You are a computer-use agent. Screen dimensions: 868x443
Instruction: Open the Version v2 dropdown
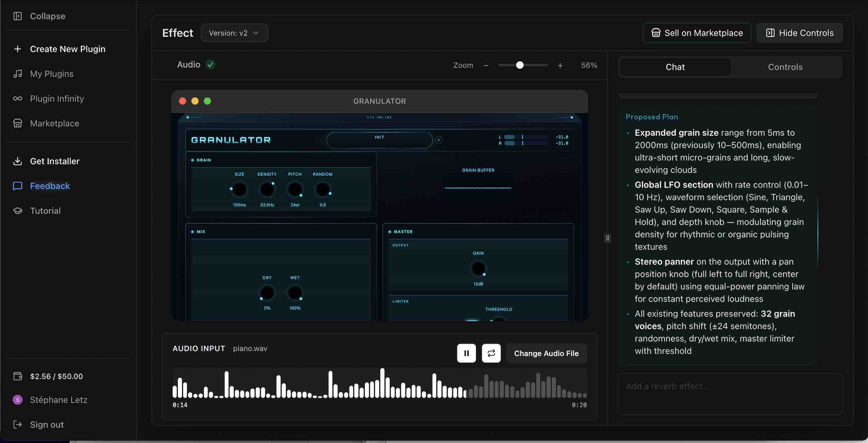(x=234, y=33)
